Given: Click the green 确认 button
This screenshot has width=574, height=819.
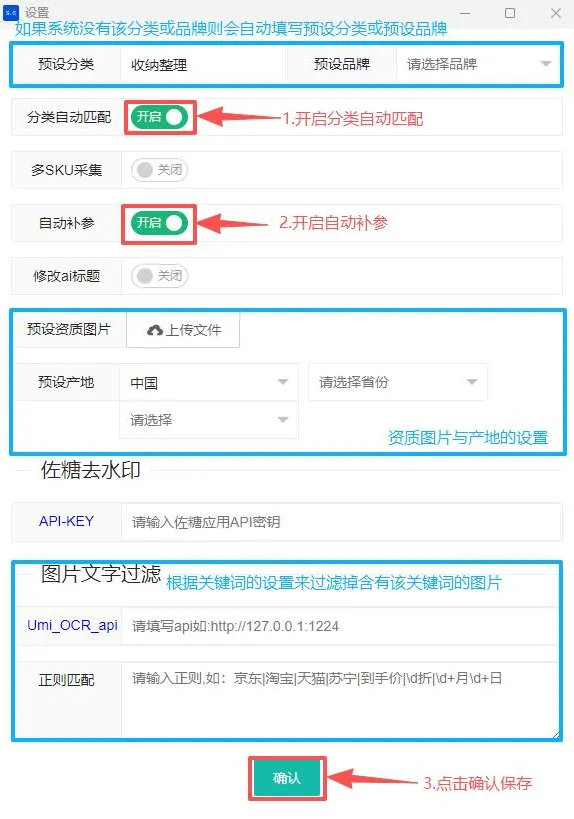Looking at the screenshot, I should pos(287,778).
